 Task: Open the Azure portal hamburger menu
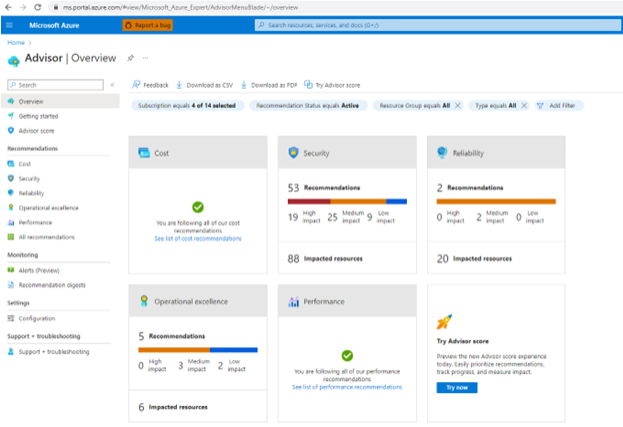pyautogui.click(x=10, y=25)
